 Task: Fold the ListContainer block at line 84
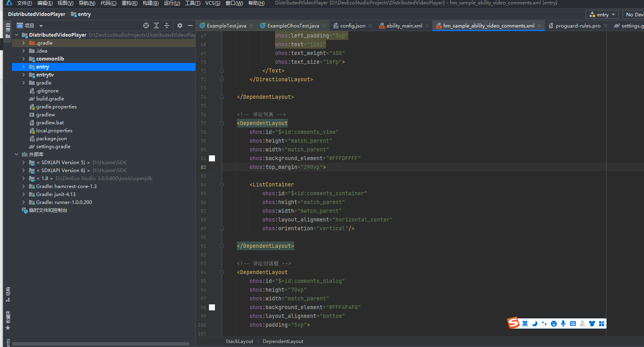click(222, 184)
